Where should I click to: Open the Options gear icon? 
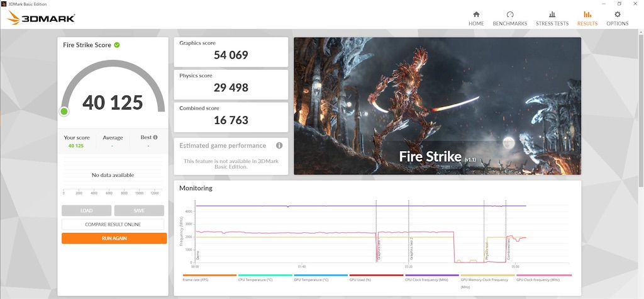(x=618, y=14)
